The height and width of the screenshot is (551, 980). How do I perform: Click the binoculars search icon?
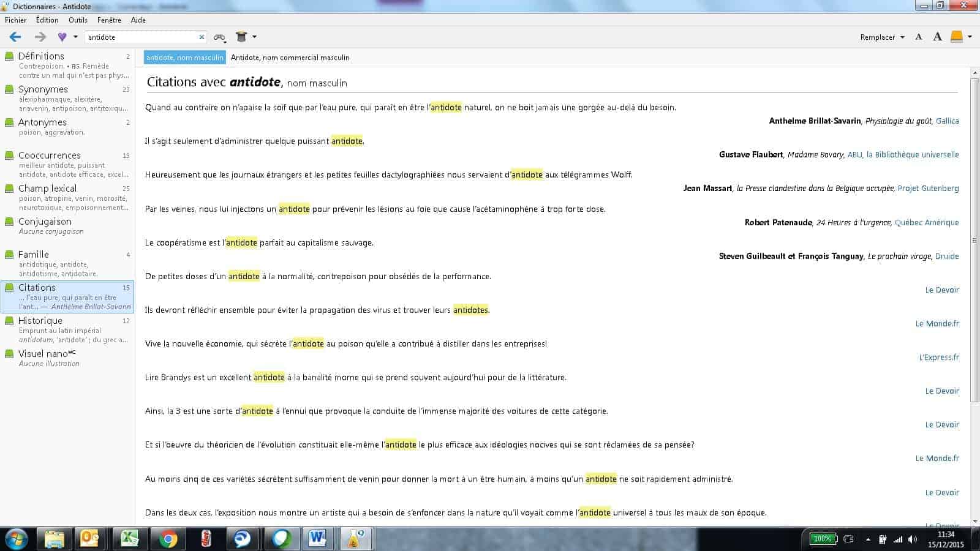click(x=219, y=37)
